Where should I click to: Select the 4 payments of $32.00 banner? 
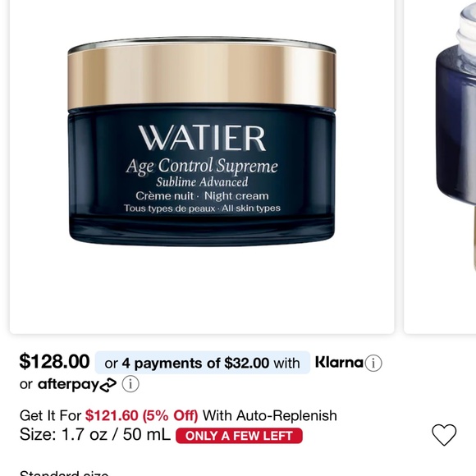tap(202, 363)
